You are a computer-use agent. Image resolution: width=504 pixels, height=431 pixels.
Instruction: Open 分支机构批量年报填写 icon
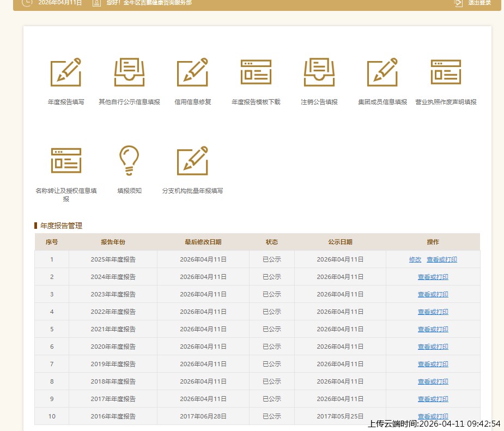tap(192, 161)
